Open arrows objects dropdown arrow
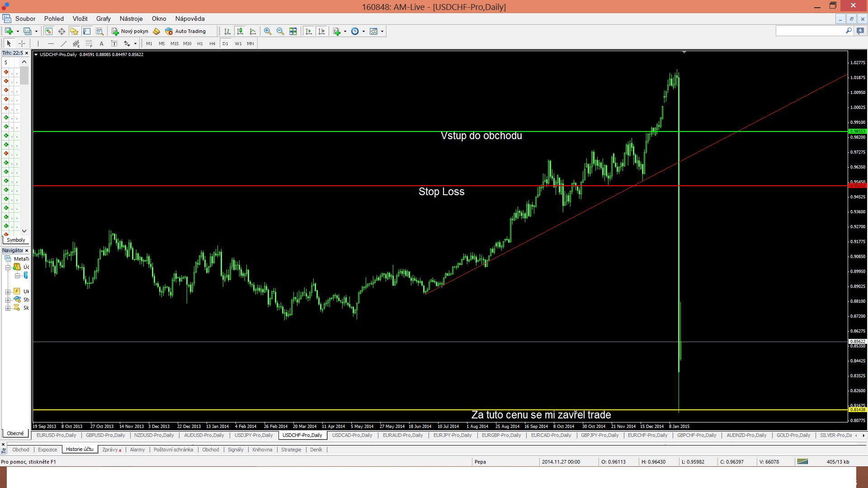The height and width of the screenshot is (488, 868). point(135,43)
